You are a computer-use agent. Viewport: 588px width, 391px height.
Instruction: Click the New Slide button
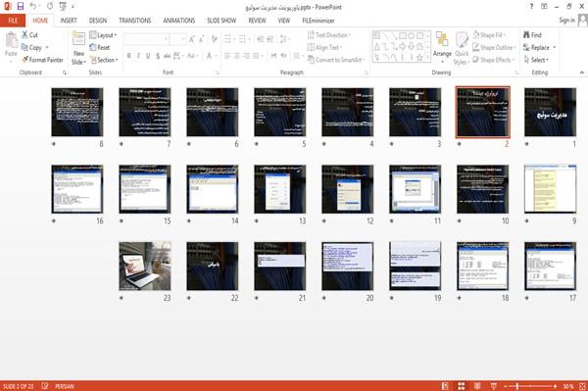(78, 48)
